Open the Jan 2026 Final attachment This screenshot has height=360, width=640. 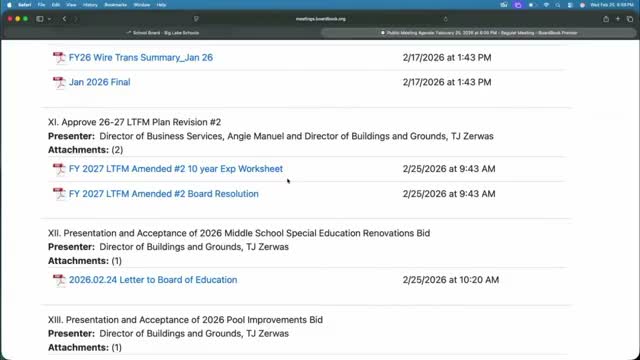click(x=100, y=82)
